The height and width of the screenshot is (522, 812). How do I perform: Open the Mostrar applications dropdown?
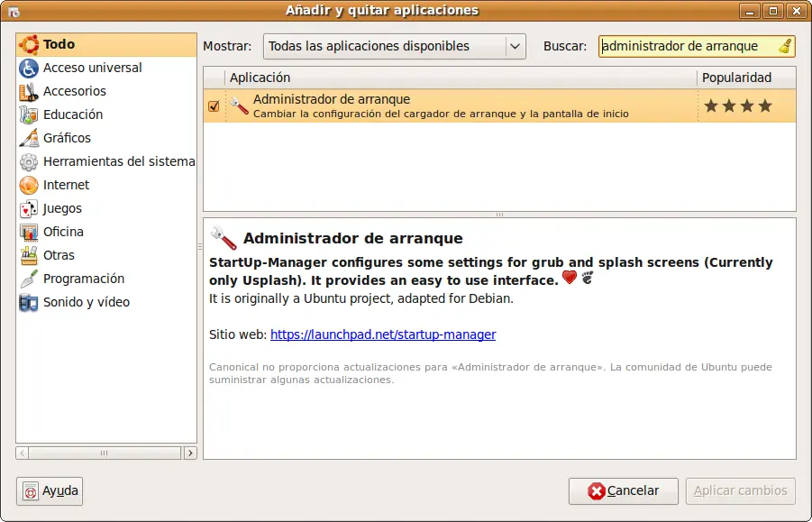pyautogui.click(x=394, y=46)
